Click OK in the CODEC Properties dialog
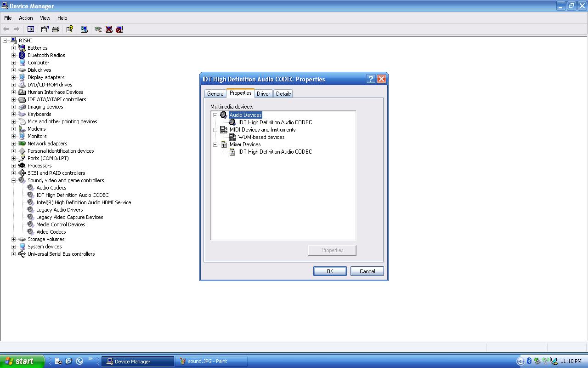Image resolution: width=588 pixels, height=368 pixels. pyautogui.click(x=330, y=271)
